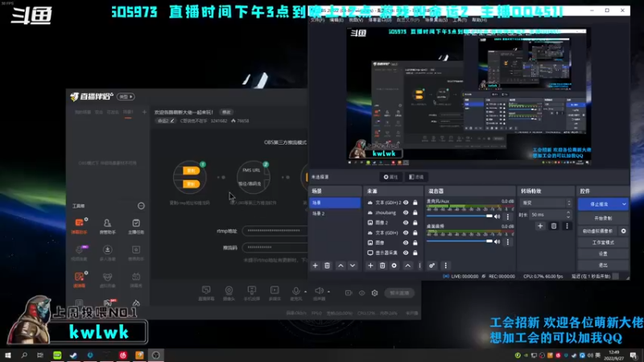Image resolution: width=644 pixels, height=362 pixels.
Task: Open settings gear in Douyu bottom bar
Action: (x=374, y=293)
